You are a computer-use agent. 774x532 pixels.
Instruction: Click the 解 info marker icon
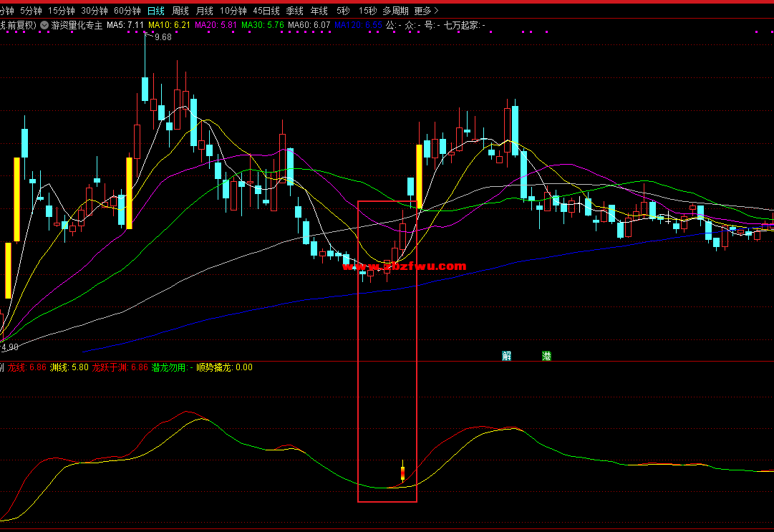[506, 356]
